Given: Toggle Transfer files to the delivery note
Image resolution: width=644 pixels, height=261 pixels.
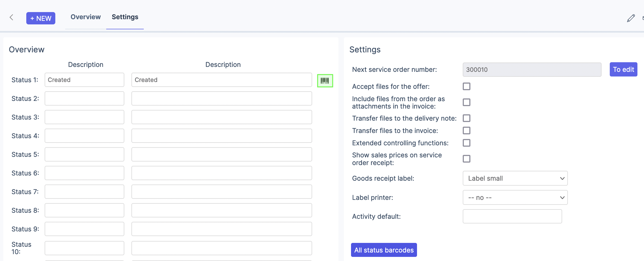Looking at the screenshot, I should (466, 118).
